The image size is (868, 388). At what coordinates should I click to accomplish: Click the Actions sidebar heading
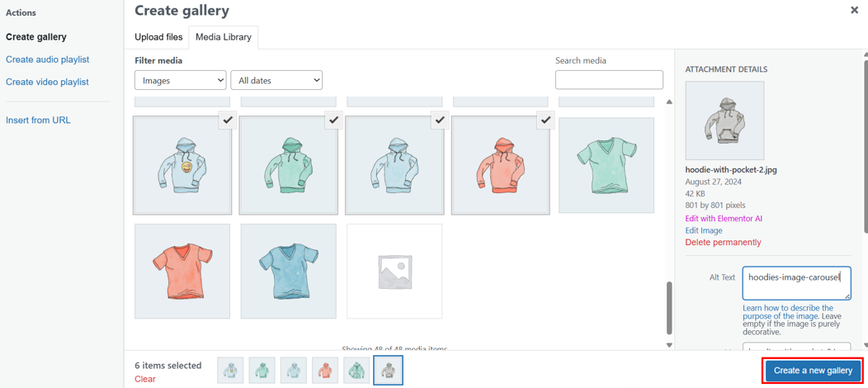pos(21,12)
